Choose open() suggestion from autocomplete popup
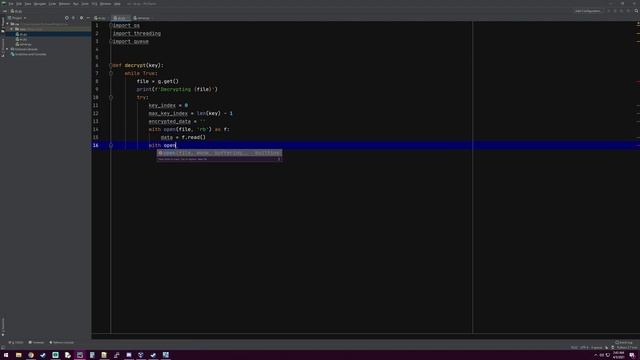The width and height of the screenshot is (640, 360). (x=219, y=153)
